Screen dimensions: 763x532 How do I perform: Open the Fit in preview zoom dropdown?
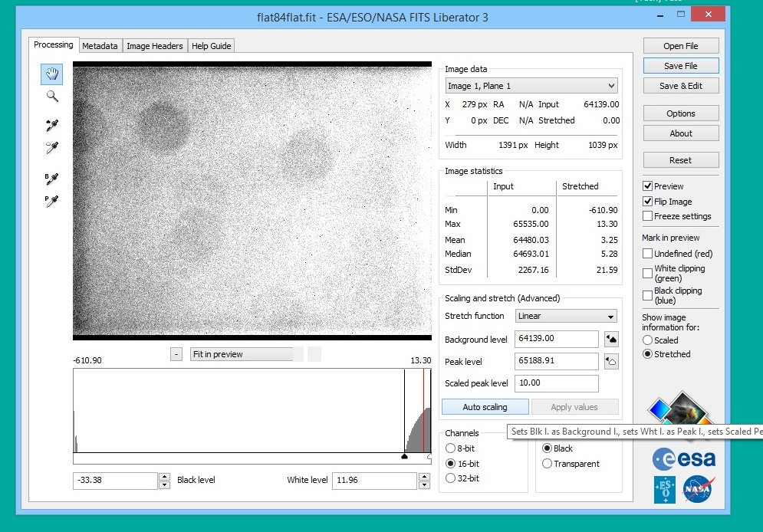click(x=242, y=354)
